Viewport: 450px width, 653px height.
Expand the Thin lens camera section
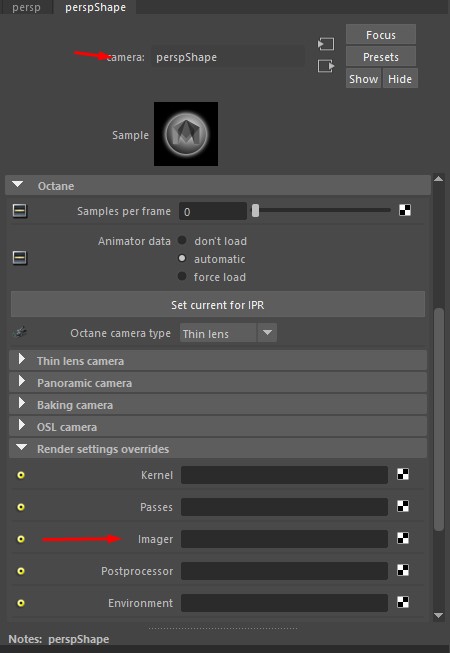(218, 361)
